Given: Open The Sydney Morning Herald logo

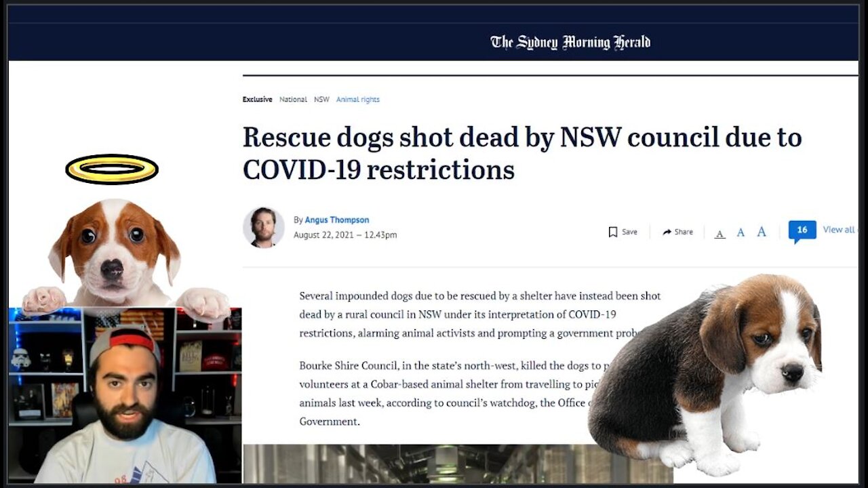Looking at the screenshot, I should 570,43.
